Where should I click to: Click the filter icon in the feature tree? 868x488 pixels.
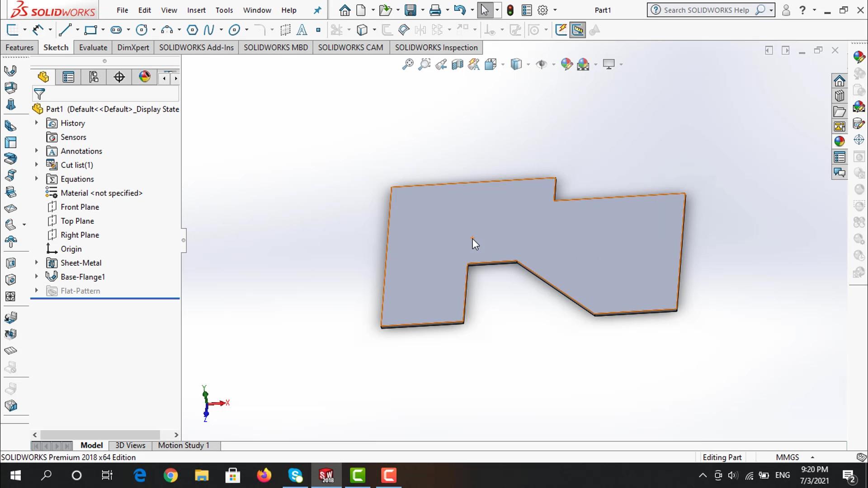pyautogui.click(x=40, y=94)
